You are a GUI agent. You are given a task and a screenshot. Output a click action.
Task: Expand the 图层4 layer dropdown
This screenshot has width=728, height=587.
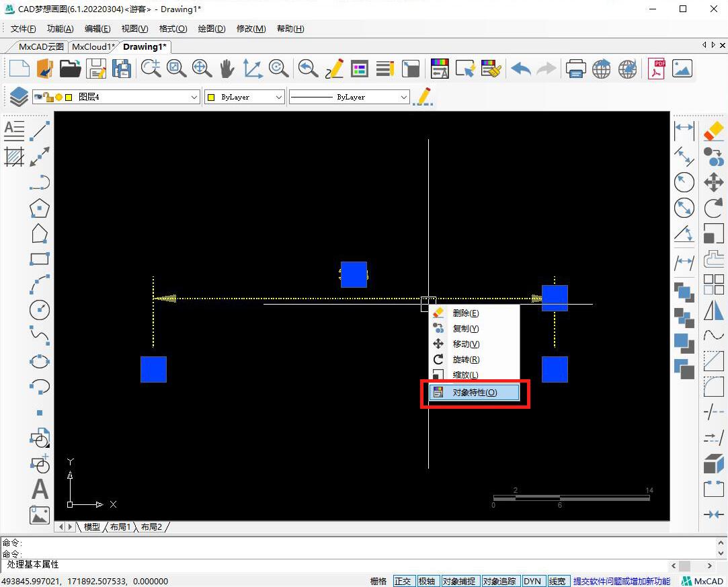coord(194,97)
